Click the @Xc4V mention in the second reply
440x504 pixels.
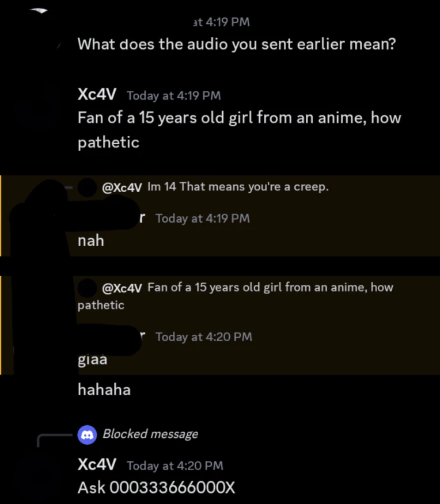pyautogui.click(x=122, y=288)
